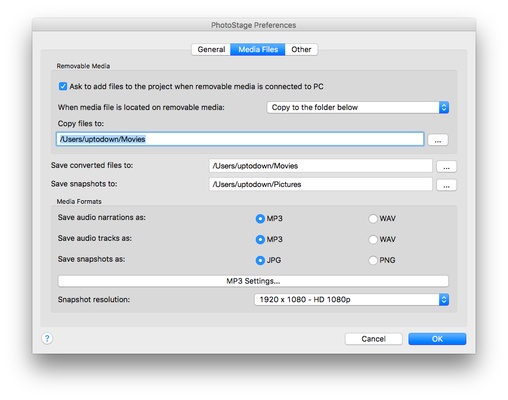Browse for Save snapshots folder
The height and width of the screenshot is (400, 508).
pyautogui.click(x=446, y=185)
